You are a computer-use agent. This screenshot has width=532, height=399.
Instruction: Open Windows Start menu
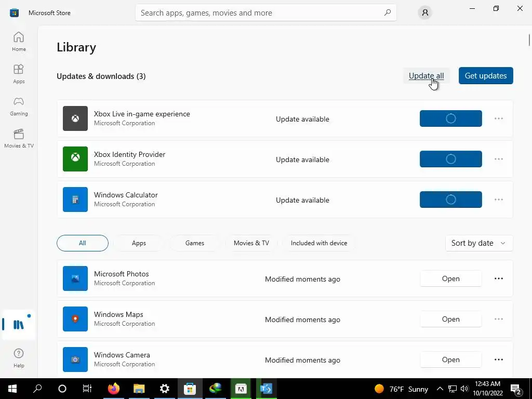click(x=12, y=389)
